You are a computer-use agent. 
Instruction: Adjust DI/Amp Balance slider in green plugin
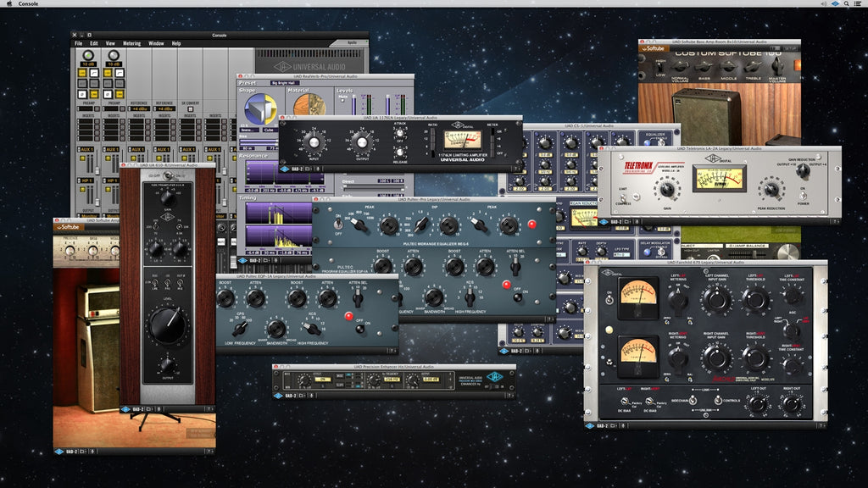tap(749, 253)
